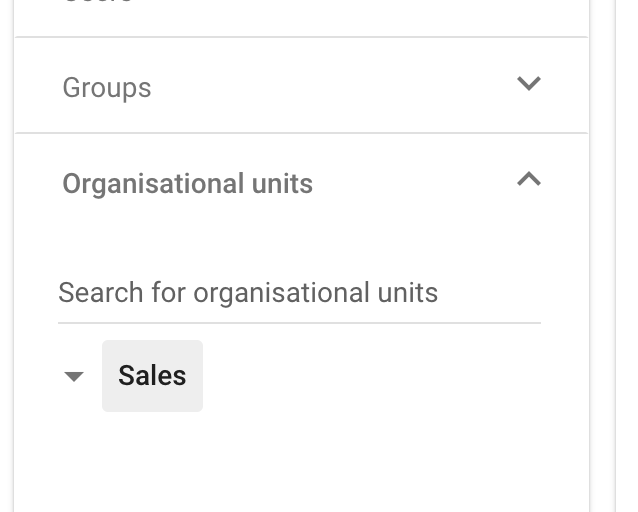Click the placeholder text Search for organisational units
The height and width of the screenshot is (512, 638).
[x=248, y=293]
